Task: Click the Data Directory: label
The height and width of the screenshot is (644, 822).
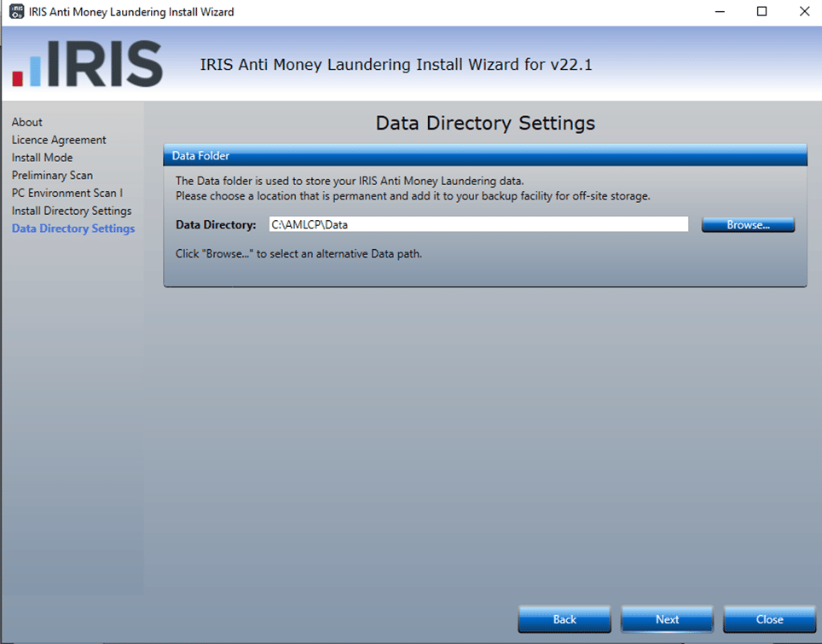Action: tap(216, 225)
